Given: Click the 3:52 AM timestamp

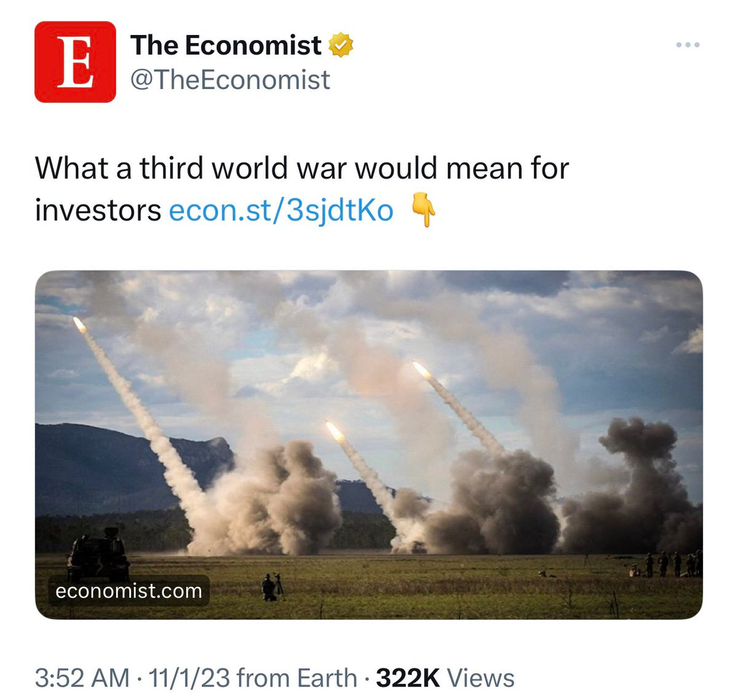Looking at the screenshot, I should (x=82, y=678).
